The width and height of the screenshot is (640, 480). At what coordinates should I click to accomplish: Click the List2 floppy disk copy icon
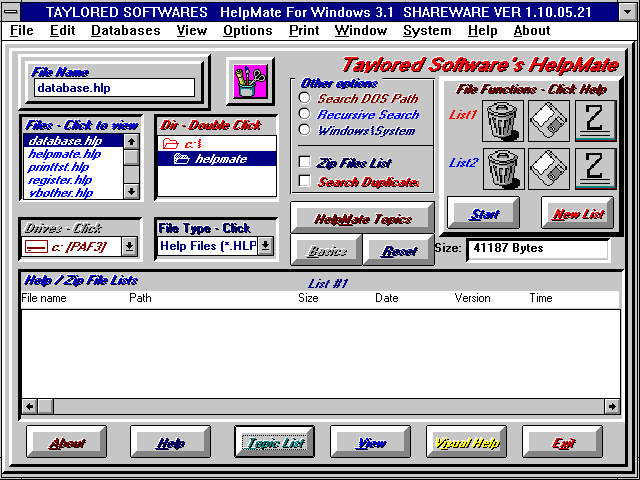549,169
